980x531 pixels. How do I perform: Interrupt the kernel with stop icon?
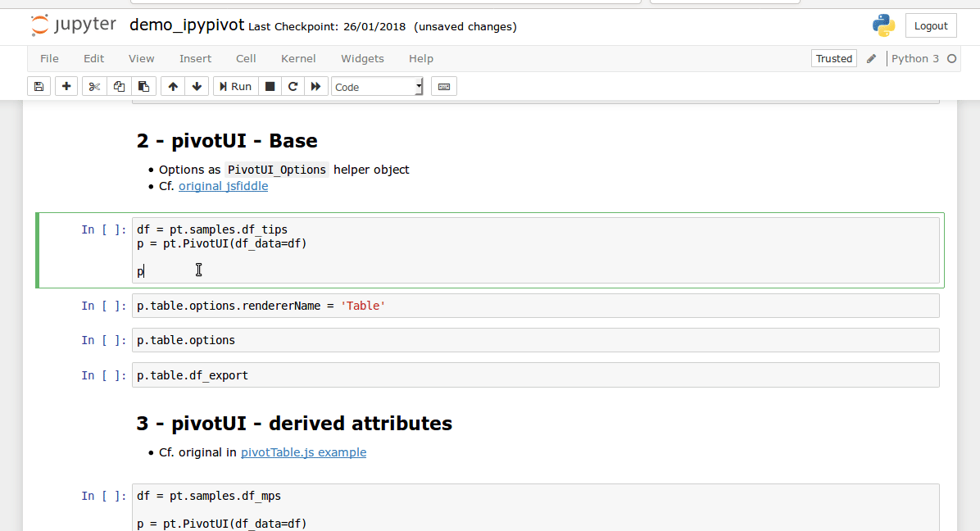270,86
